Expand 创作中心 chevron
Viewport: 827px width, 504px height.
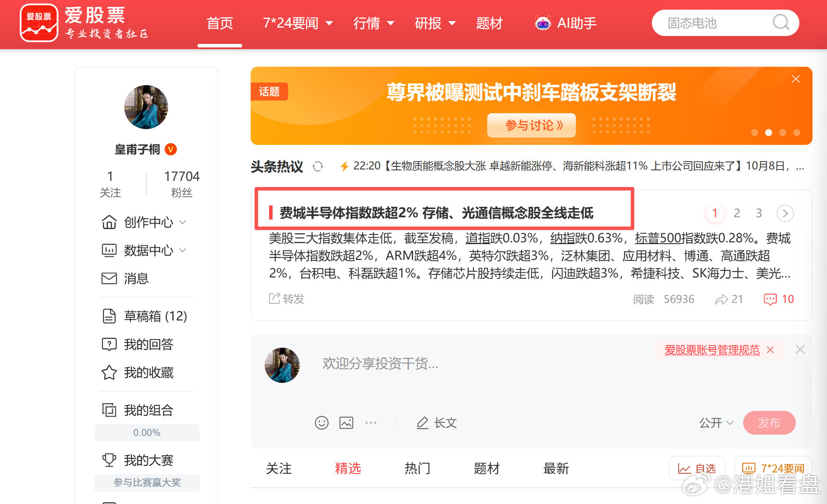coord(183,222)
